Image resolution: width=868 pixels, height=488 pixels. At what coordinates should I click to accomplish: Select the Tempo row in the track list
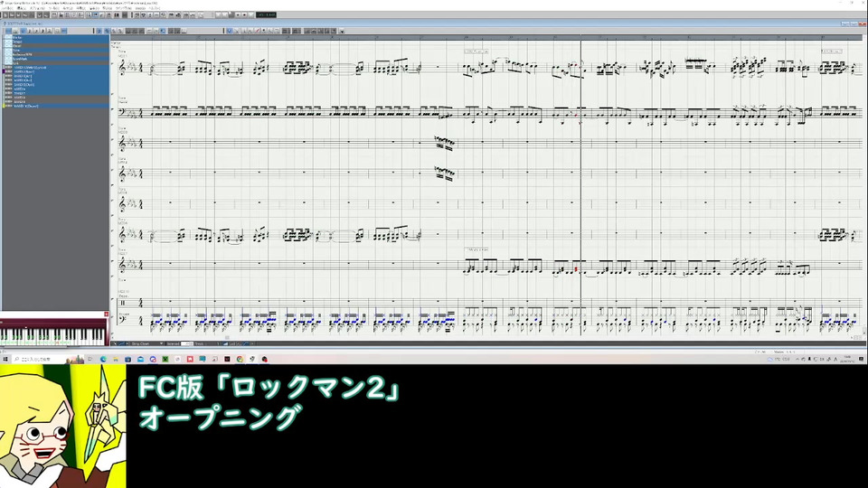pyautogui.click(x=55, y=42)
